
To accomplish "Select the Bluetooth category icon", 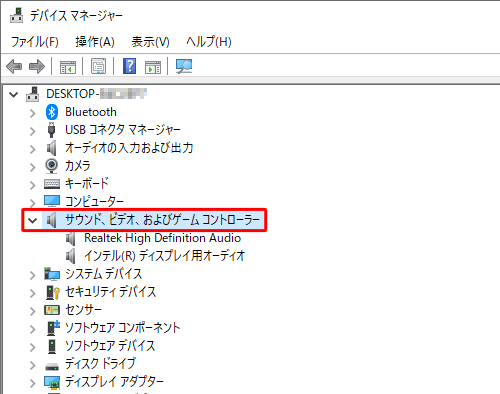I will click(x=52, y=112).
